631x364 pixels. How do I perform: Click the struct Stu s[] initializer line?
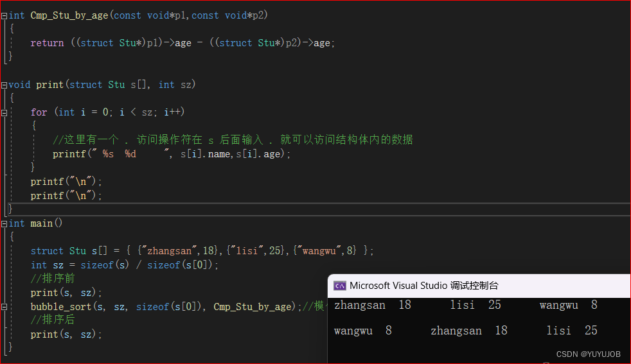click(x=202, y=251)
